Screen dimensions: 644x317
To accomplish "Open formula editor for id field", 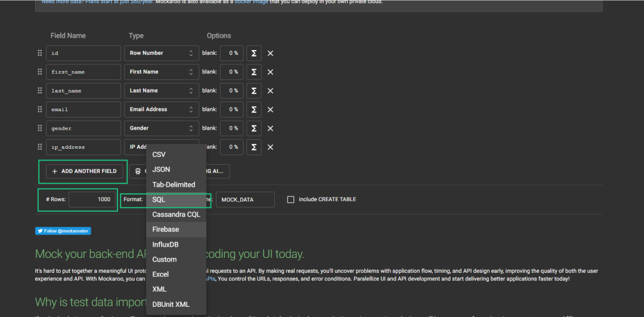I will point(254,53).
